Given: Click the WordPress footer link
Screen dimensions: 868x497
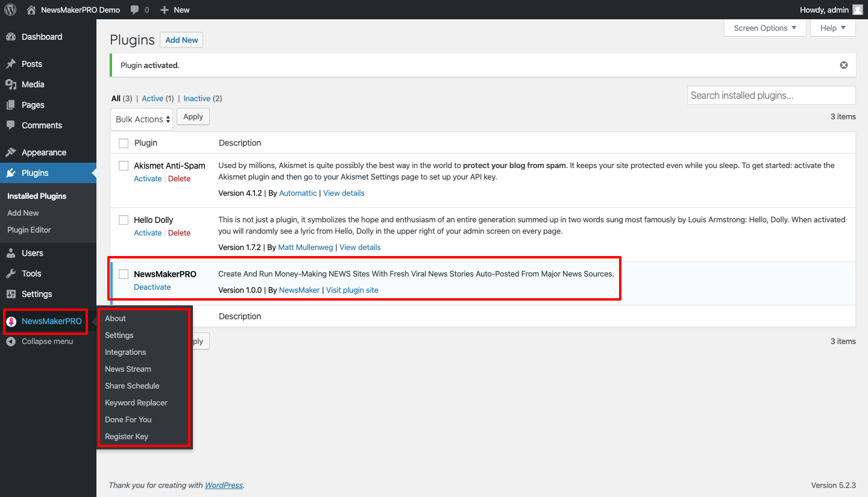Looking at the screenshot, I should click(x=224, y=486).
